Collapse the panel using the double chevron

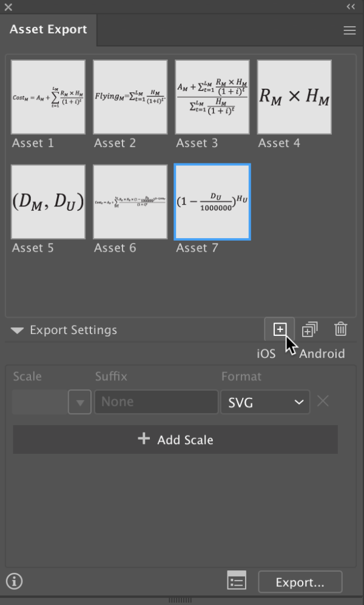pyautogui.click(x=349, y=6)
